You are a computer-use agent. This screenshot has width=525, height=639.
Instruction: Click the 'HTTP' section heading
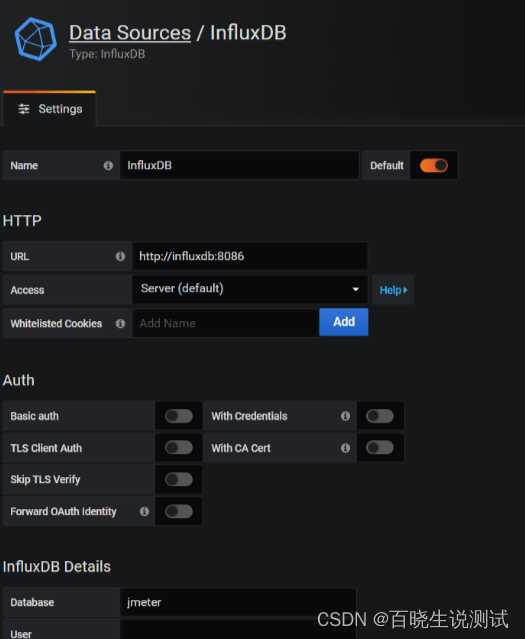(22, 220)
